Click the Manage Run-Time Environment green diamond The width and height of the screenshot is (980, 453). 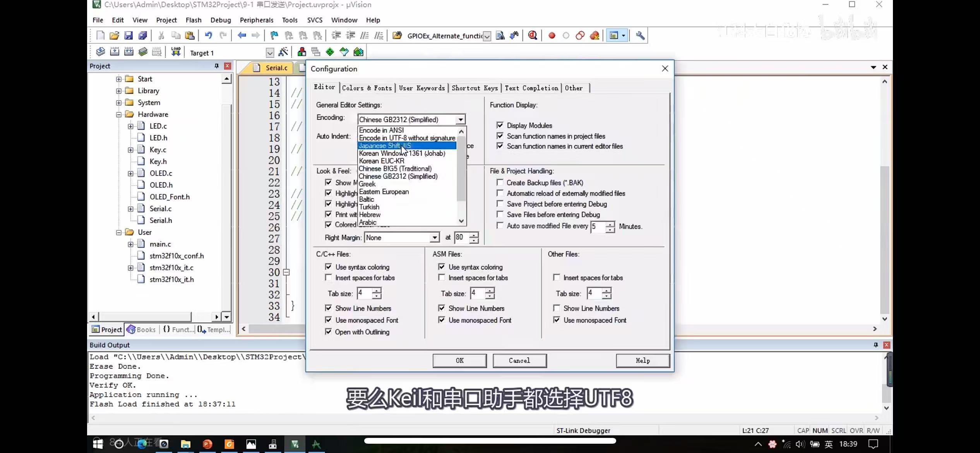[330, 52]
